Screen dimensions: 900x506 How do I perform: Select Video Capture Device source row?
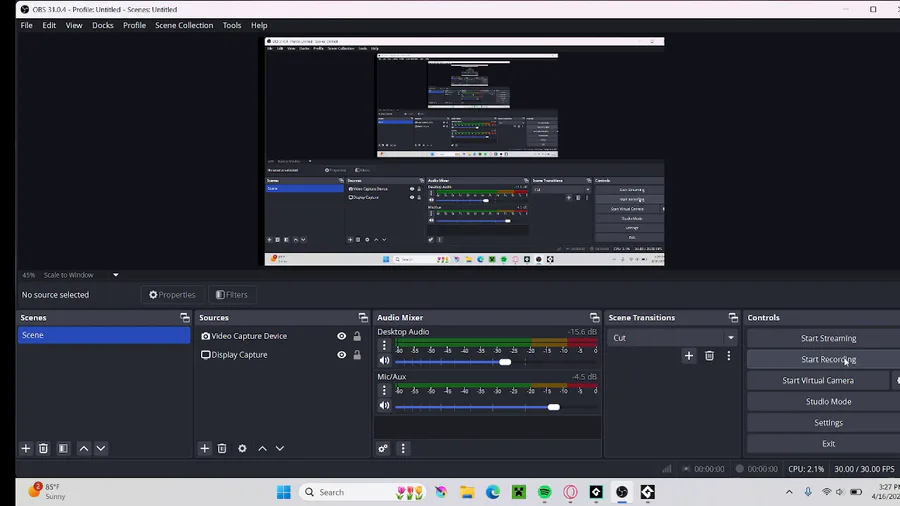point(281,336)
